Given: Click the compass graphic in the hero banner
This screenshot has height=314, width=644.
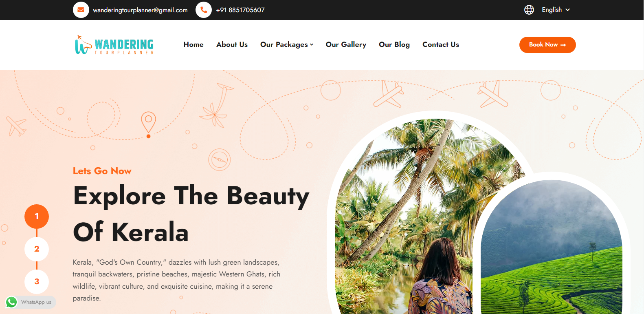Looking at the screenshot, I should click(x=220, y=159).
